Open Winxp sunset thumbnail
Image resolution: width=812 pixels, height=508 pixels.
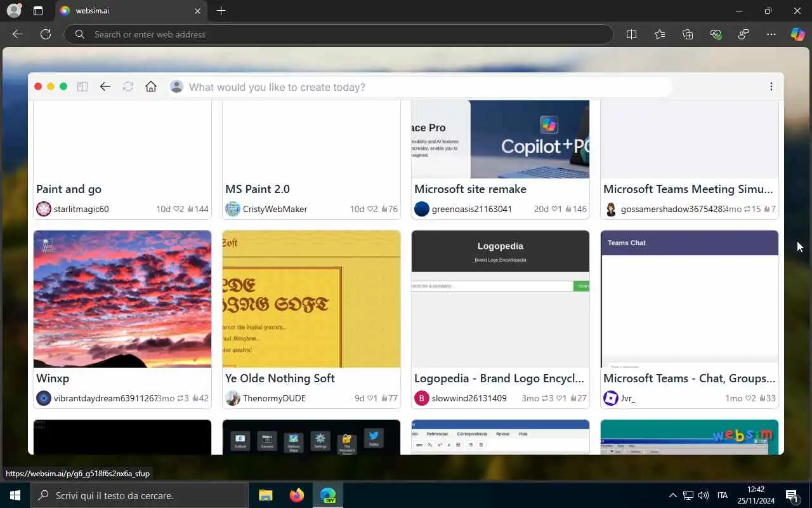click(122, 299)
